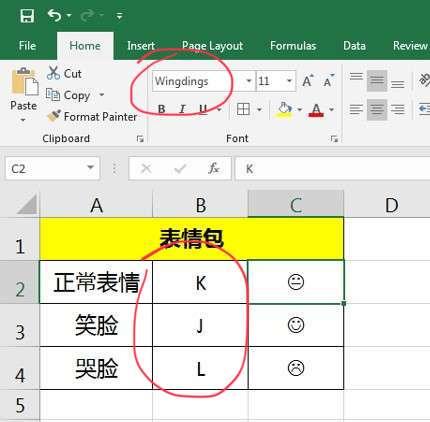
Task: Open the Copy options arrow
Action: pyautogui.click(x=102, y=95)
